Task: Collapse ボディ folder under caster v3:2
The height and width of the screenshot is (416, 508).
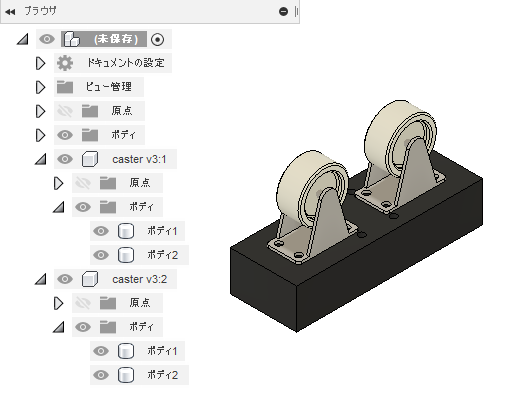Action: click(59, 327)
